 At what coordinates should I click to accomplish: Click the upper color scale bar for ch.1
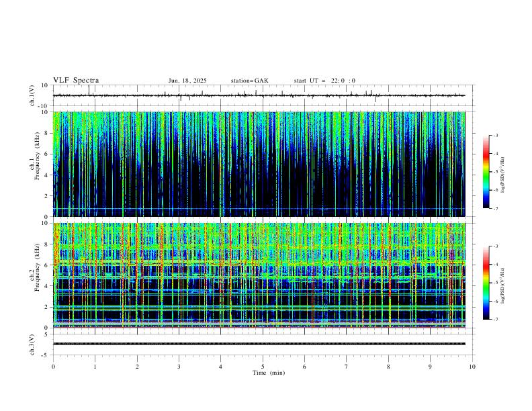486,172
